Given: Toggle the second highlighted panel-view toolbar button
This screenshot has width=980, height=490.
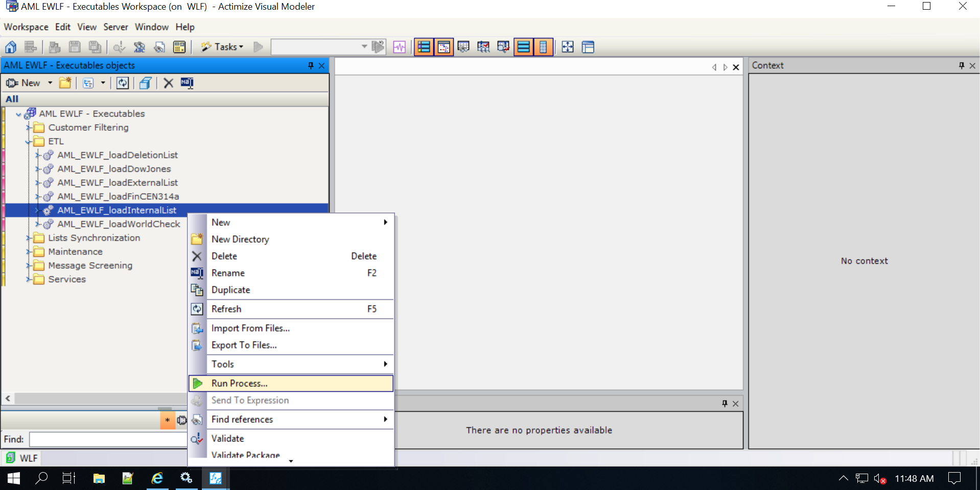Looking at the screenshot, I should [x=444, y=47].
